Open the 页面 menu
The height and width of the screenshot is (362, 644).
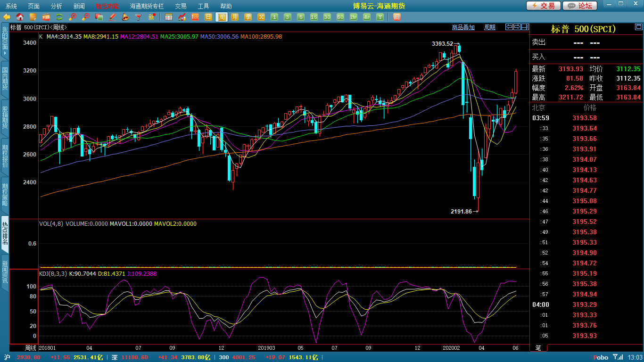(x=34, y=6)
